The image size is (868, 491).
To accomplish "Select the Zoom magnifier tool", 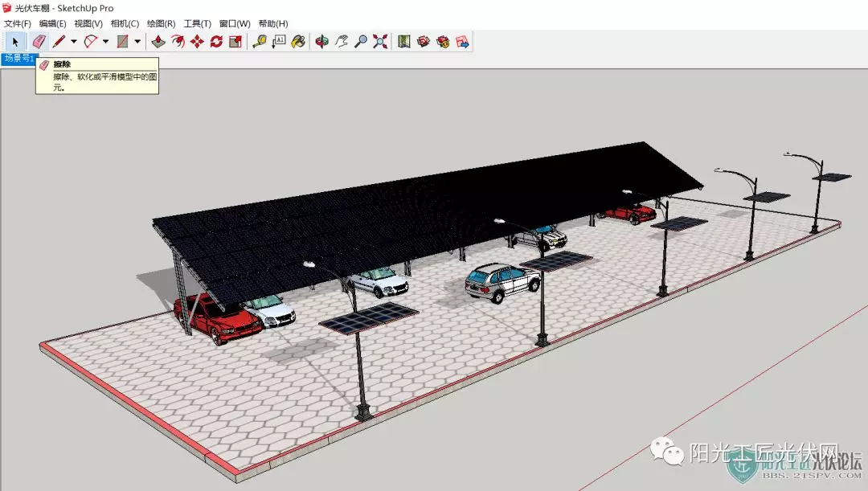I will [x=361, y=42].
